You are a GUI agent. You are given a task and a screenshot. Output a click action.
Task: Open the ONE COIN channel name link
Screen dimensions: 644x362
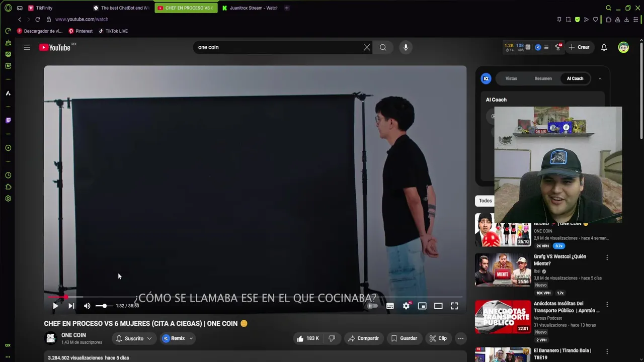pos(73,335)
